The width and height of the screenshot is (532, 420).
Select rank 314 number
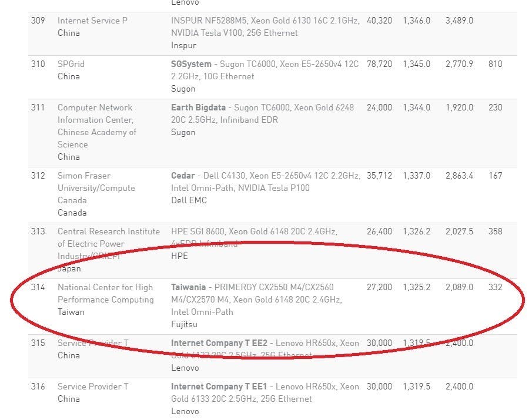38,287
